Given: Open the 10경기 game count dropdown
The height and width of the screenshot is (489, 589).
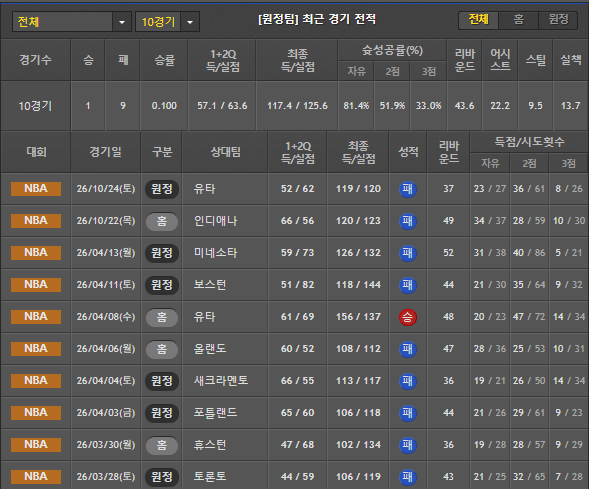Looking at the screenshot, I should point(167,22).
